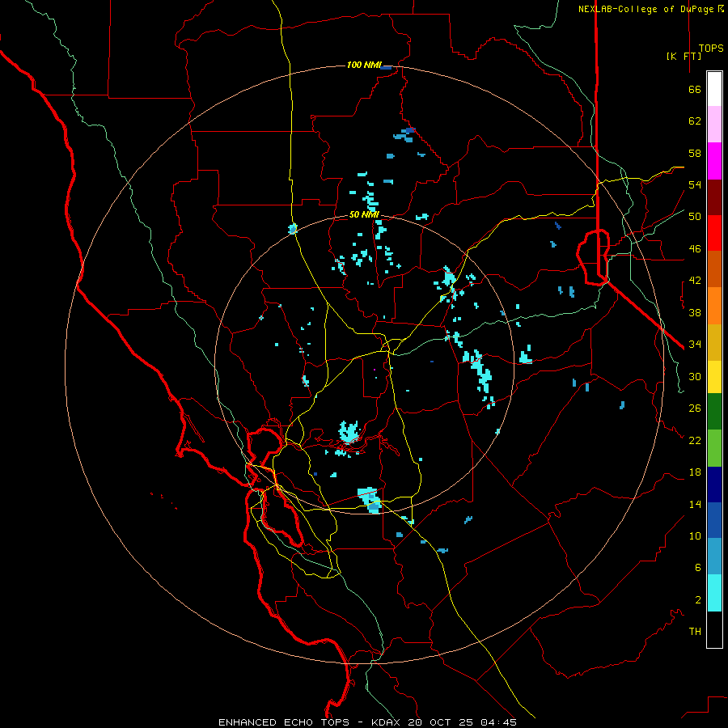728x728 pixels.
Task: Click the legend value 18
Action: 695,472
